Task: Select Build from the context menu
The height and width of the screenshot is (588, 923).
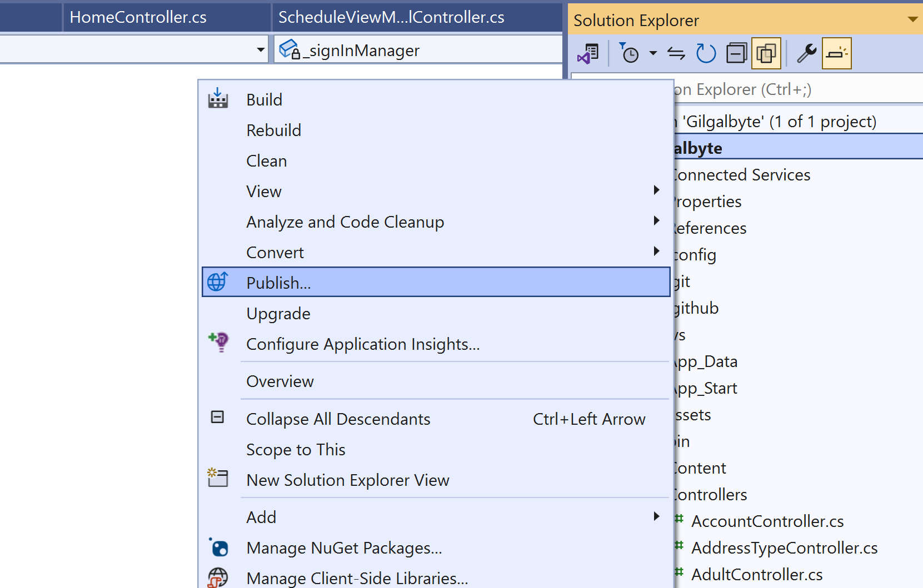Action: [x=436, y=99]
